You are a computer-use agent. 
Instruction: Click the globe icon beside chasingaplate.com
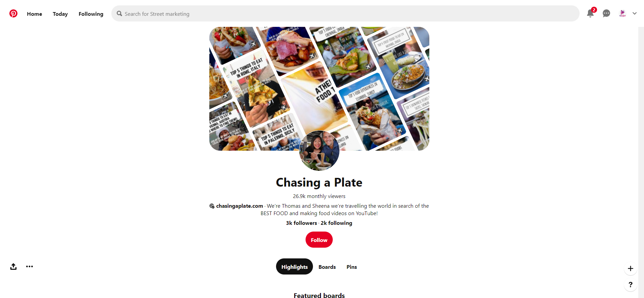212,206
